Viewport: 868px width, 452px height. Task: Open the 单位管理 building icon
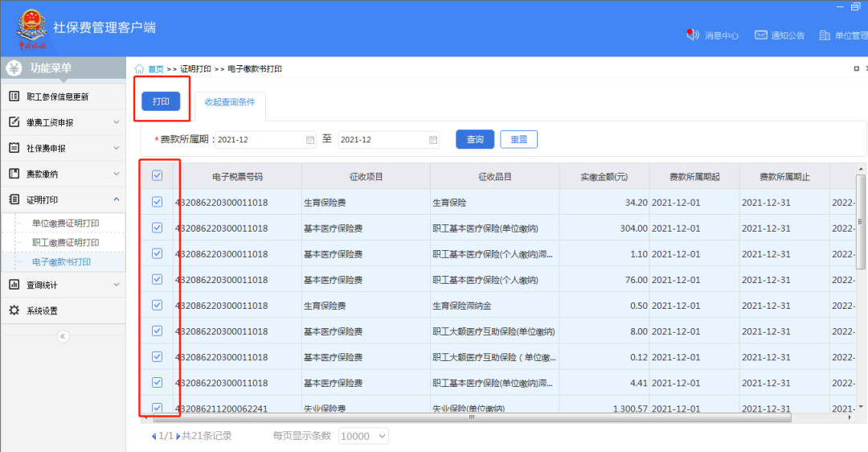coord(825,35)
